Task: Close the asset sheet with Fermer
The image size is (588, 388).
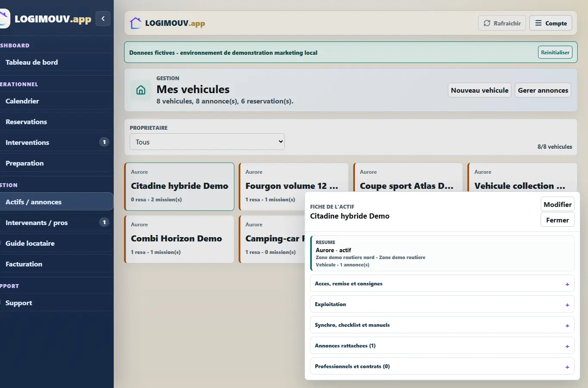Action: pyautogui.click(x=557, y=220)
